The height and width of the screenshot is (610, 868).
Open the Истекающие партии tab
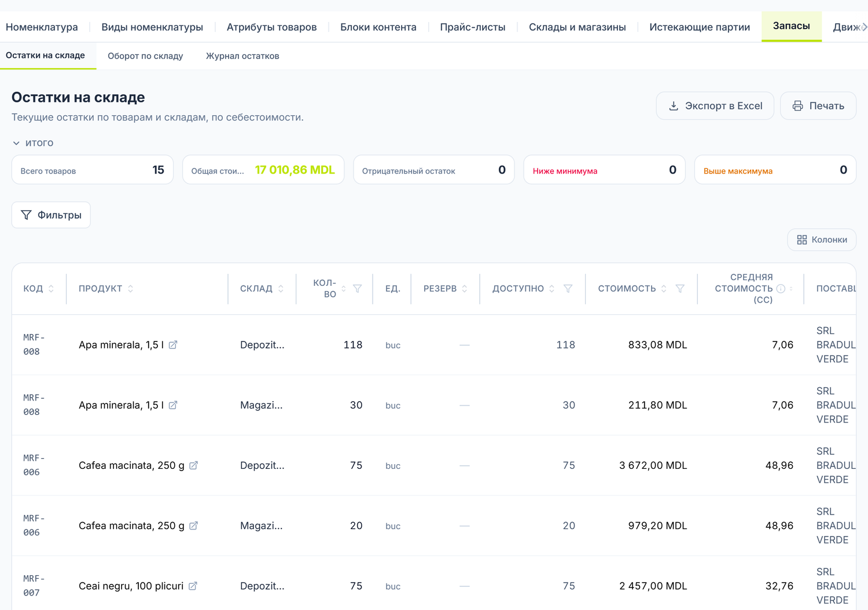(x=699, y=27)
